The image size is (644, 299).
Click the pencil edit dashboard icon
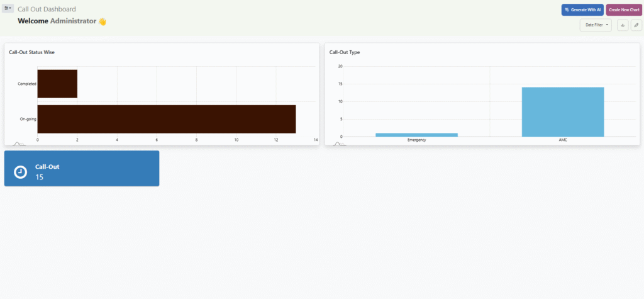(x=636, y=25)
